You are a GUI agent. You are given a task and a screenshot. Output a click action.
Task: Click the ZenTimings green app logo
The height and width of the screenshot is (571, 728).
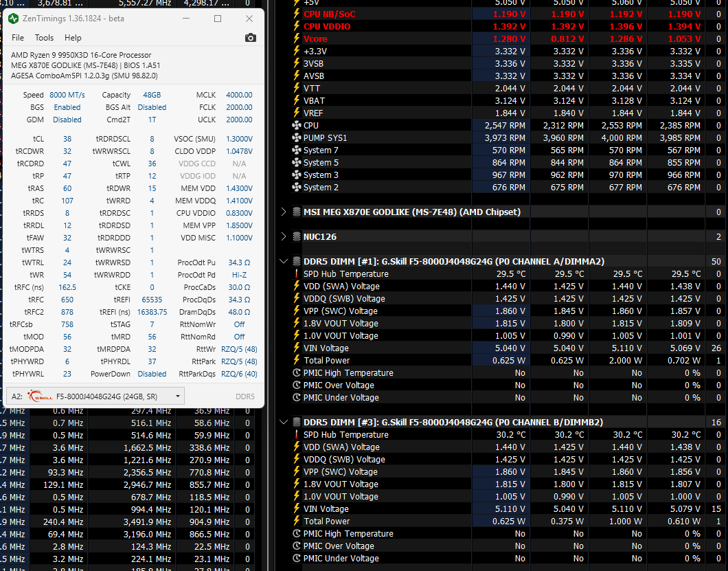[x=14, y=19]
